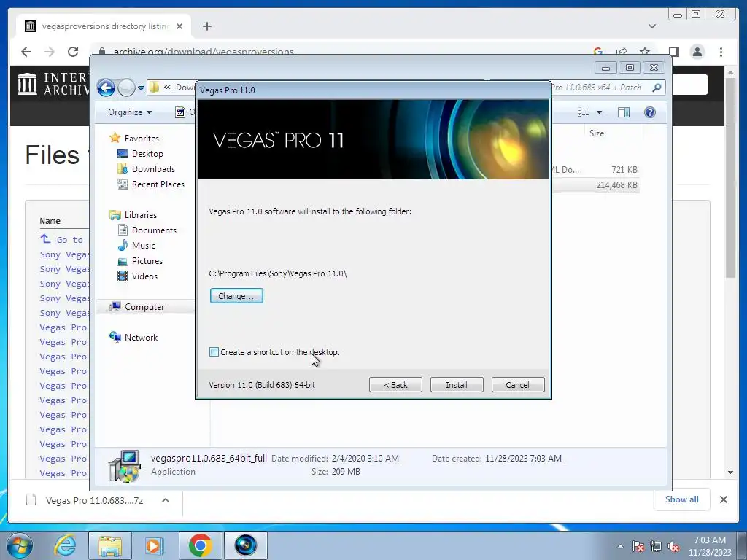Open Windows Media Player from the taskbar
The image size is (747, 560).
tap(154, 545)
